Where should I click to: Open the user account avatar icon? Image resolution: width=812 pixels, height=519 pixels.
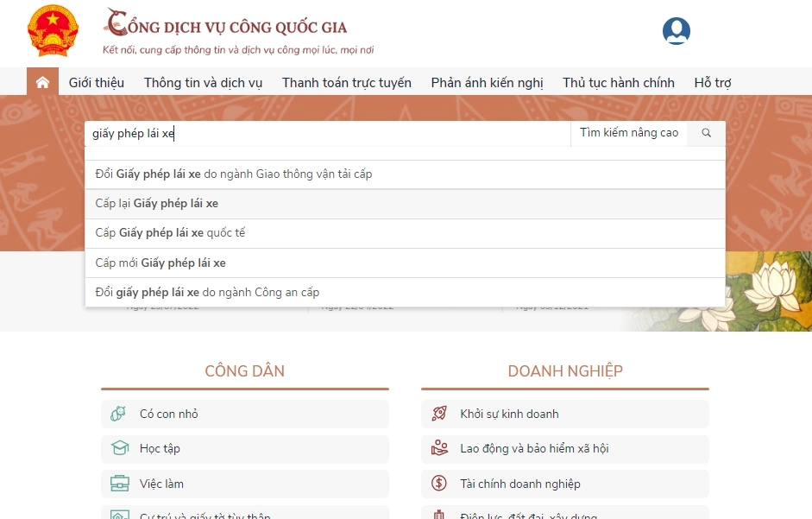677,31
